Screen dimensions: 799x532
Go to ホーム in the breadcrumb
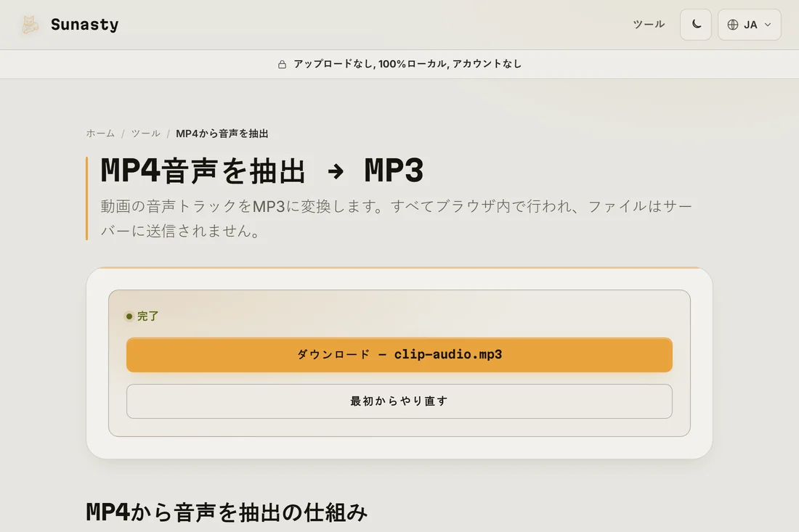pos(100,134)
